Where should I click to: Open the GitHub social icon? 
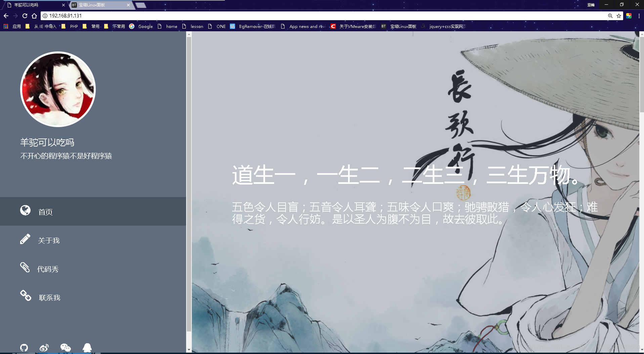(24, 348)
